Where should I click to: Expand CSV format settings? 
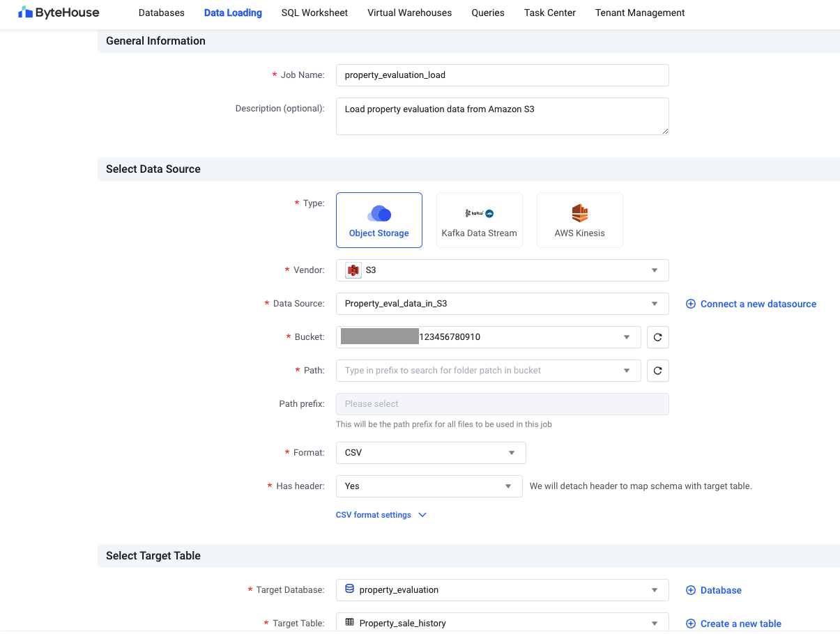tap(381, 515)
